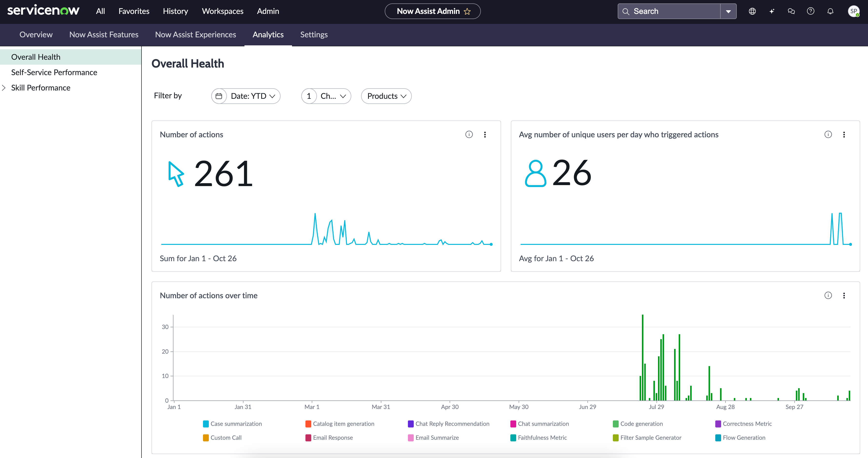Click the Jul 29 axis label
The height and width of the screenshot is (458, 868).
click(x=656, y=407)
